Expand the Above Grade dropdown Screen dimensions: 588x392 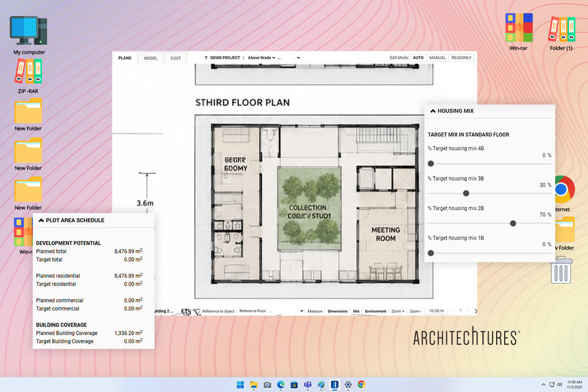261,58
